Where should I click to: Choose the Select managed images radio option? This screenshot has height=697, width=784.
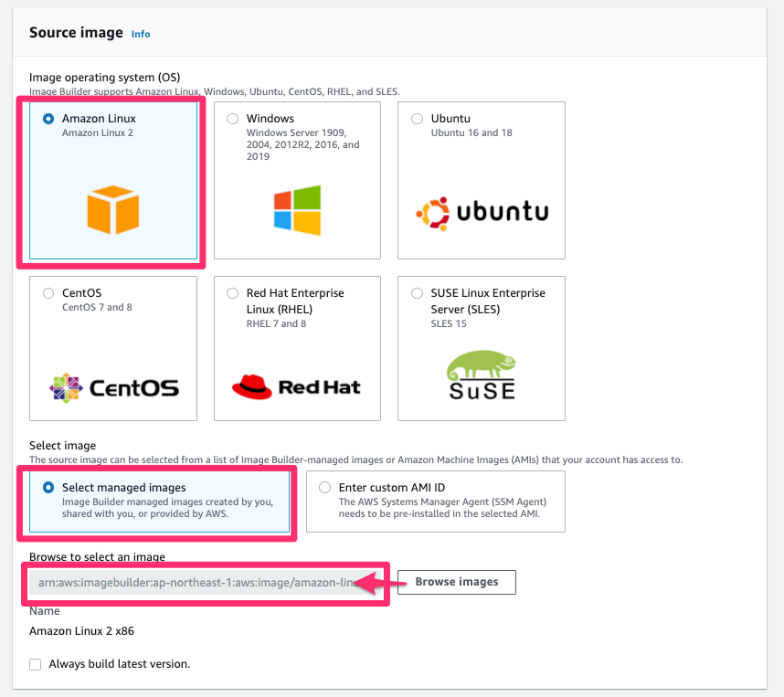[x=48, y=488]
